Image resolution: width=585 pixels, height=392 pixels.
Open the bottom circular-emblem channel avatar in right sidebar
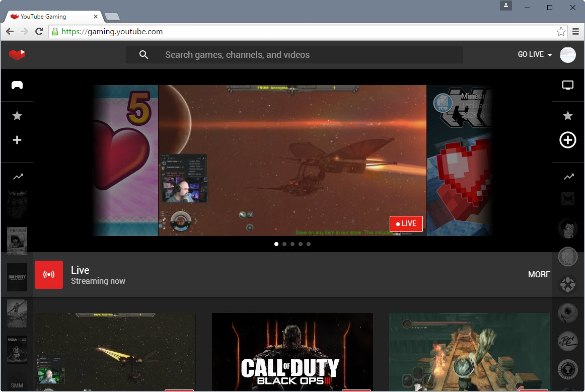(568, 369)
